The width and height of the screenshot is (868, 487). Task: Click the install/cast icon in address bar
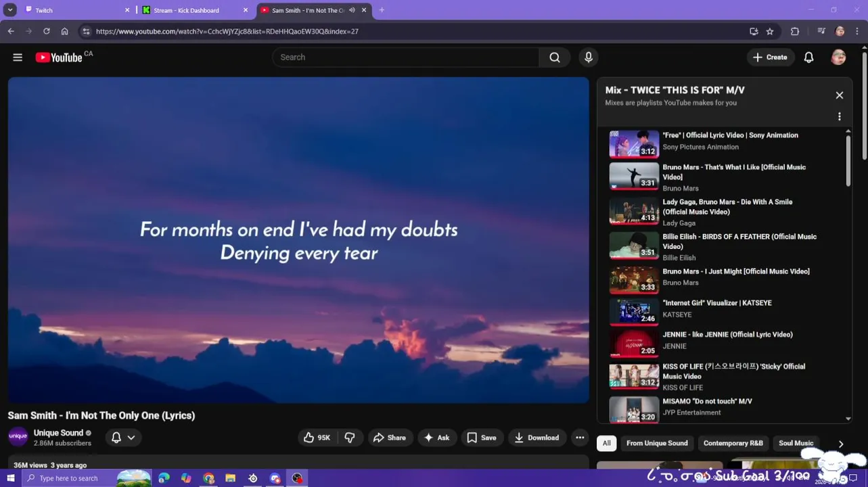point(754,31)
